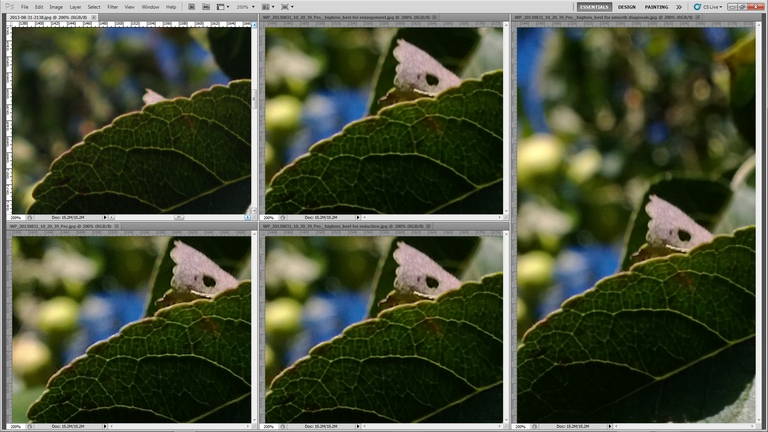Open the Window menu
This screenshot has width=768, height=432.
(x=150, y=7)
